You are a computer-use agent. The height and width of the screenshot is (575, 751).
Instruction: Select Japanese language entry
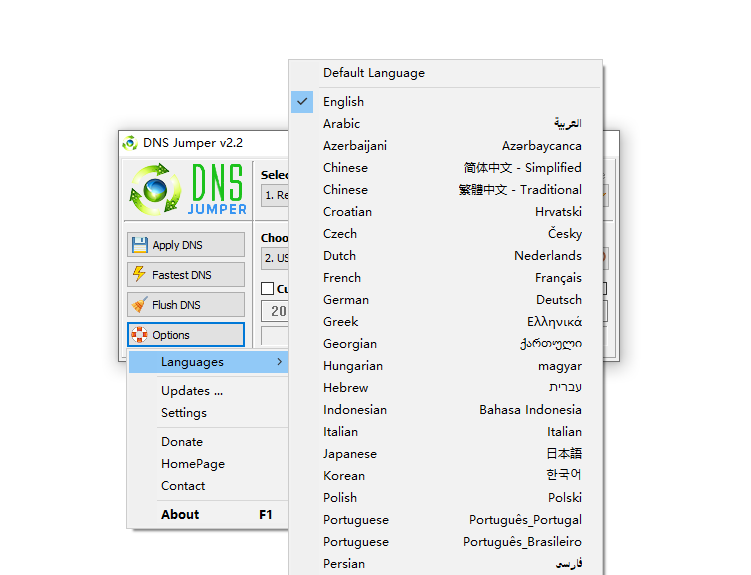pyautogui.click(x=445, y=454)
